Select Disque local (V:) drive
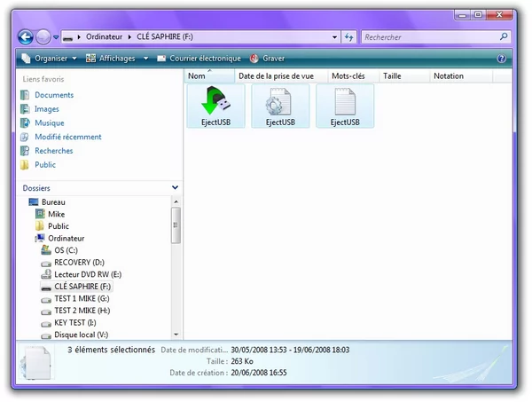 (x=81, y=335)
